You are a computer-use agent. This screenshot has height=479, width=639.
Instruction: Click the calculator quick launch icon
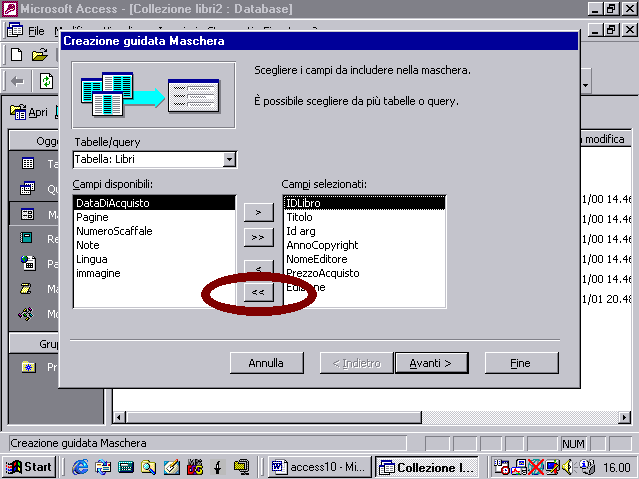[x=126, y=467]
